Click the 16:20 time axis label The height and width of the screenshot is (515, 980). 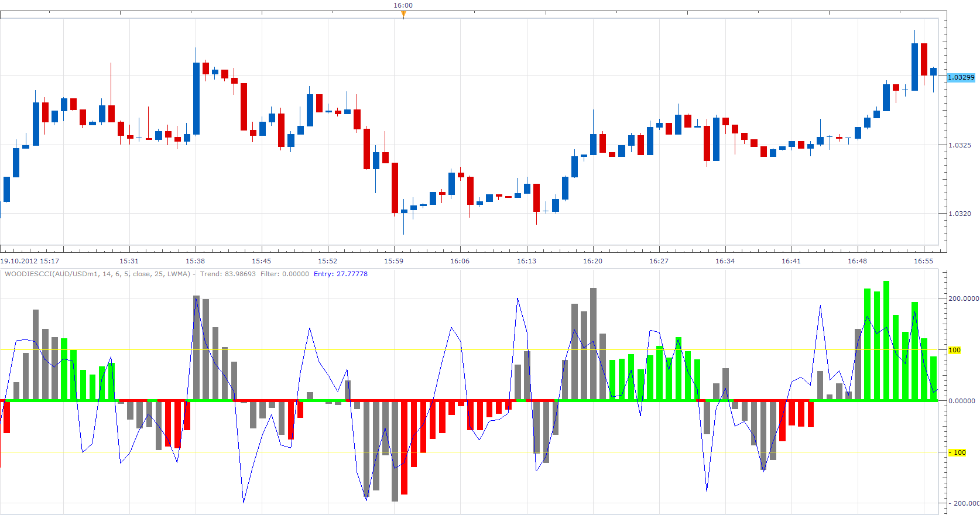pyautogui.click(x=592, y=261)
